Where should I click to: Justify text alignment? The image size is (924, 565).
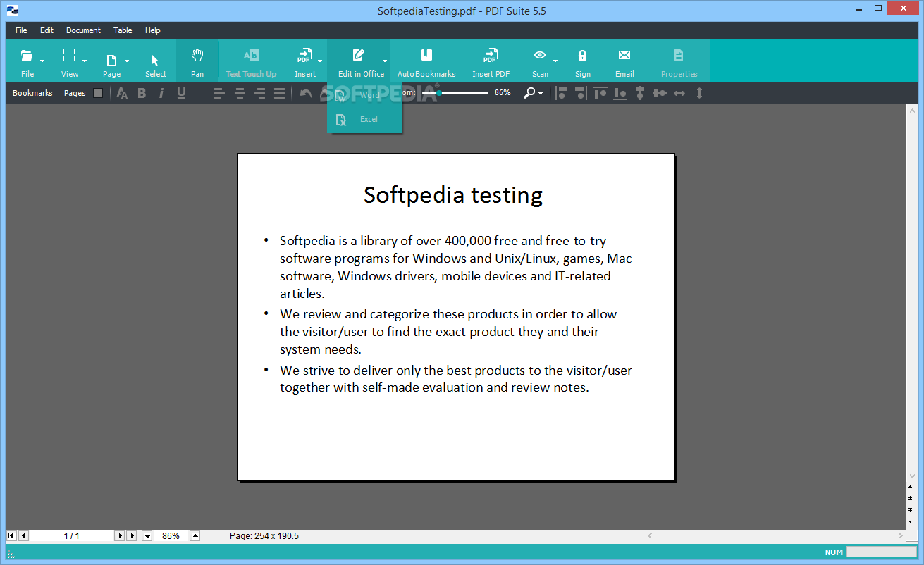(x=279, y=93)
